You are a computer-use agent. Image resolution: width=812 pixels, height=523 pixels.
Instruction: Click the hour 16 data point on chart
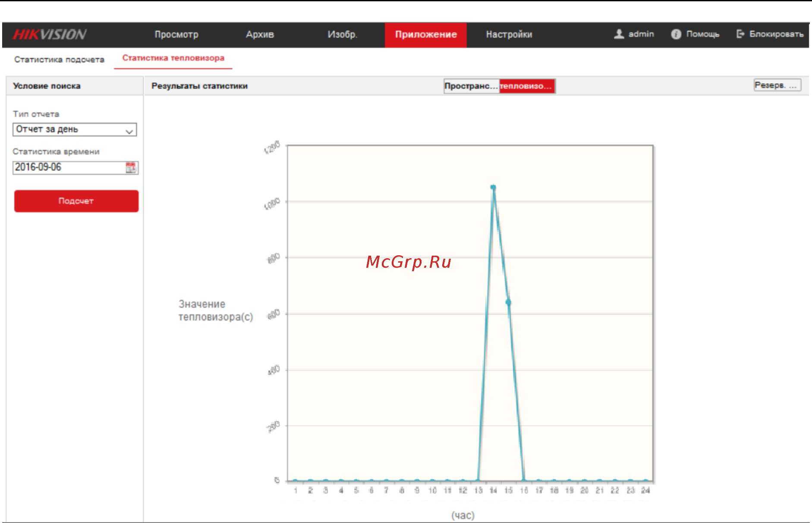(x=524, y=480)
